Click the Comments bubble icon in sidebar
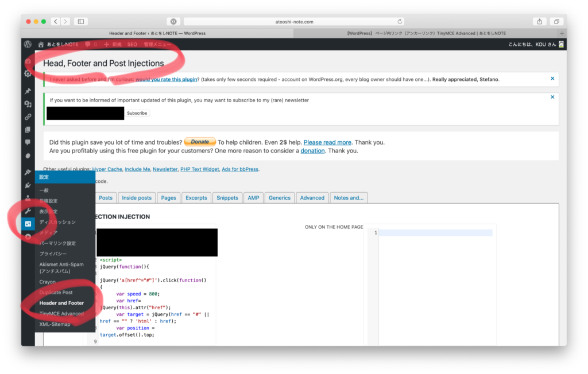The image size is (588, 374). [28, 142]
